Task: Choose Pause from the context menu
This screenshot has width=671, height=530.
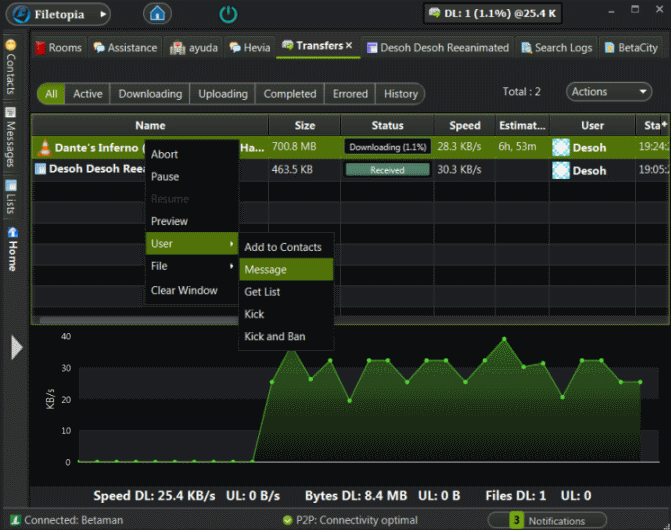Action: pyautogui.click(x=192, y=177)
